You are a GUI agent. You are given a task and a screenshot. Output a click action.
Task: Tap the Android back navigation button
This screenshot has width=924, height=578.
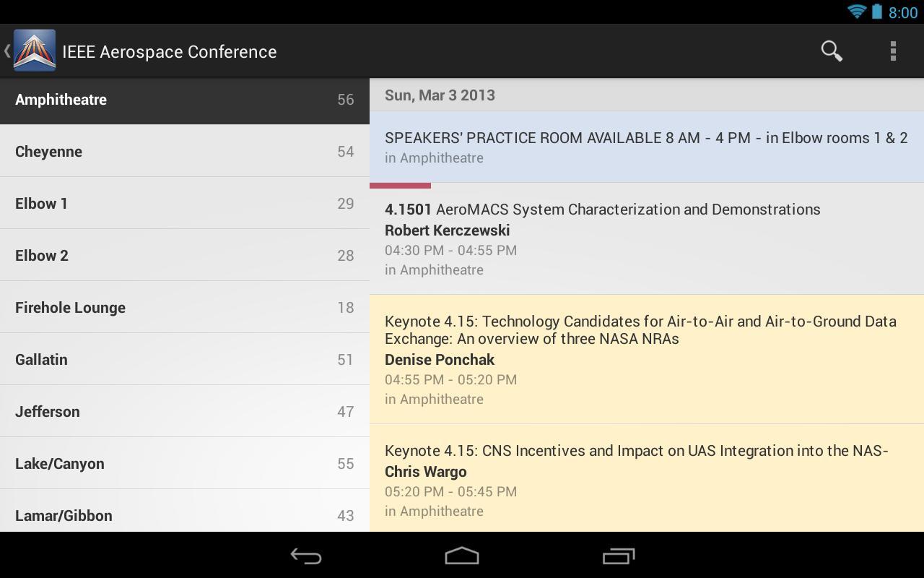click(x=306, y=556)
